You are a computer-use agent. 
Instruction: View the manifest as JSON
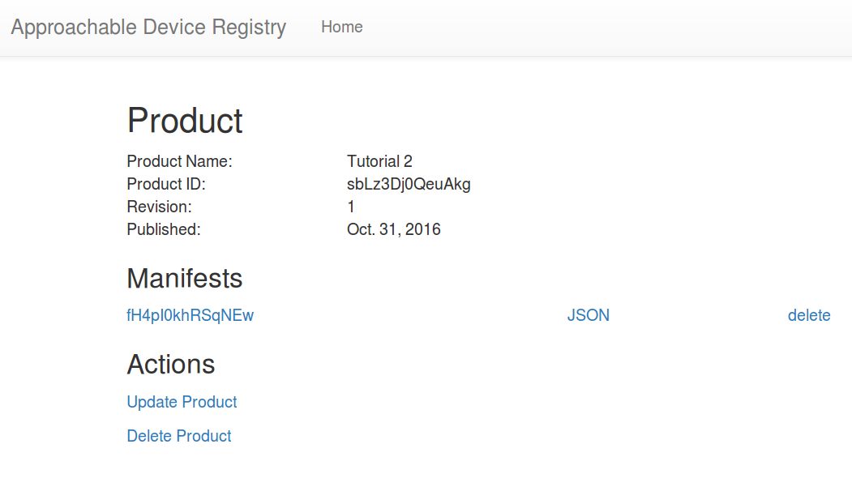[x=588, y=315]
